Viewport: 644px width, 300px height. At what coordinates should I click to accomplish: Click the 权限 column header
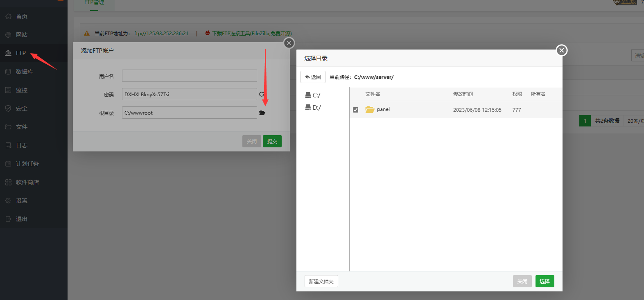click(517, 94)
